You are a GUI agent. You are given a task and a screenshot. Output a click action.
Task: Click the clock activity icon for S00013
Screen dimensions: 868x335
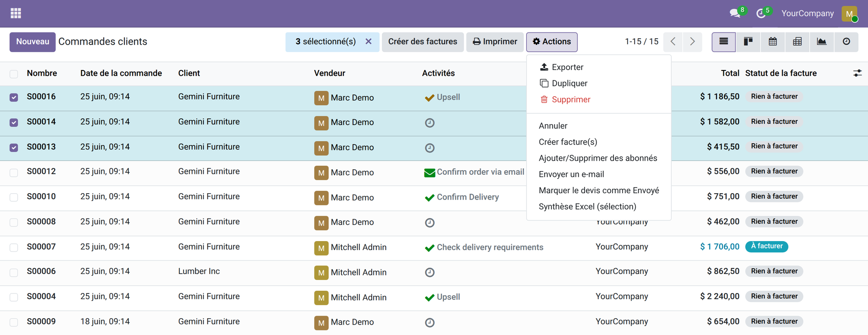[x=430, y=148]
